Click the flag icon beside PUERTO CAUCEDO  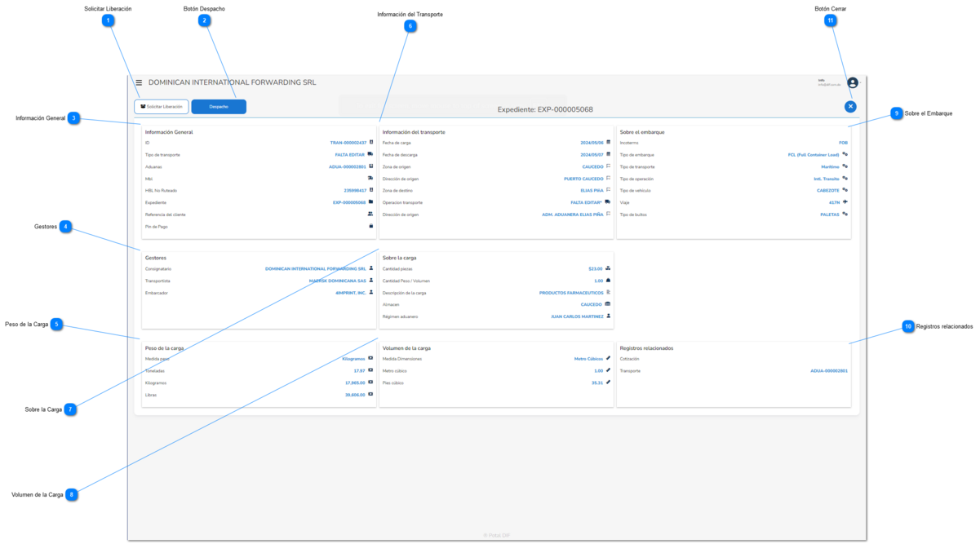coord(608,178)
